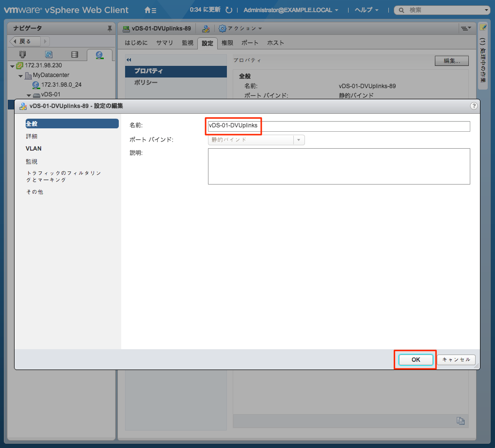Viewport: 495px width, 448px height.
Task: Open the panel layout options icon
Action: click(465, 29)
